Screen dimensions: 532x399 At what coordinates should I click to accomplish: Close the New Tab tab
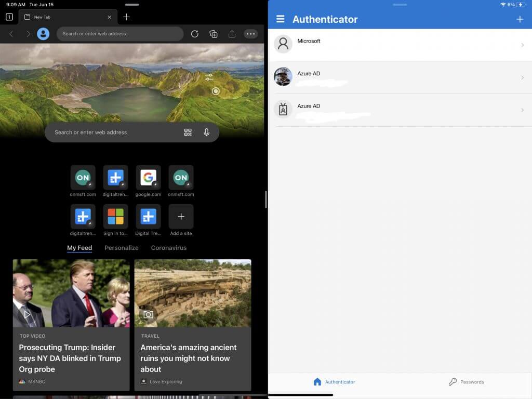pyautogui.click(x=109, y=17)
